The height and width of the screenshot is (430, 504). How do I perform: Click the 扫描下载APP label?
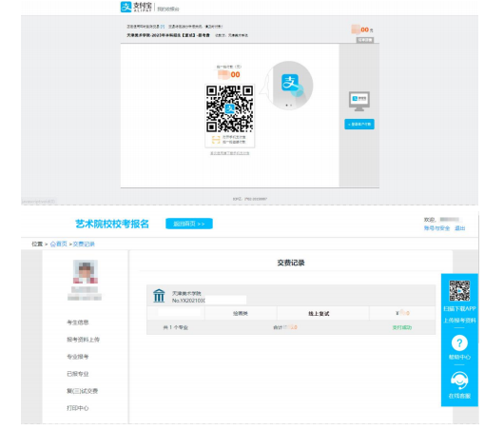pyautogui.click(x=459, y=309)
